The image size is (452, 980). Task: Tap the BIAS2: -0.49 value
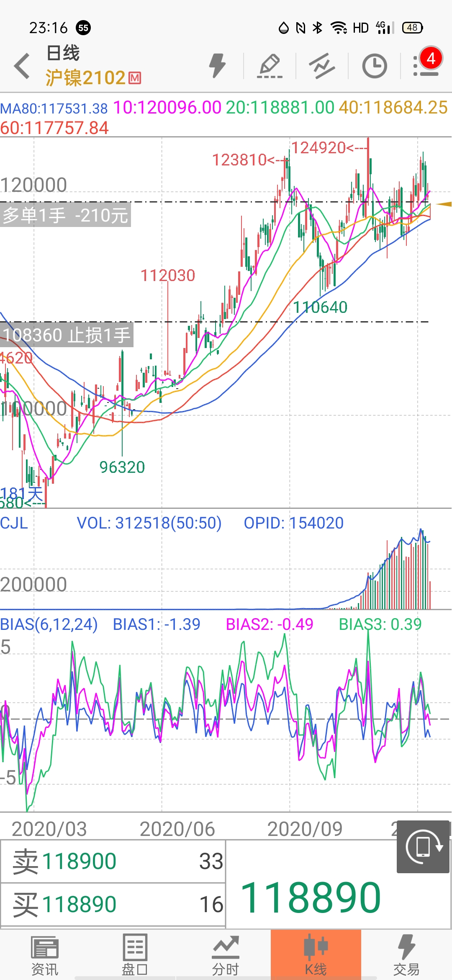270,624
